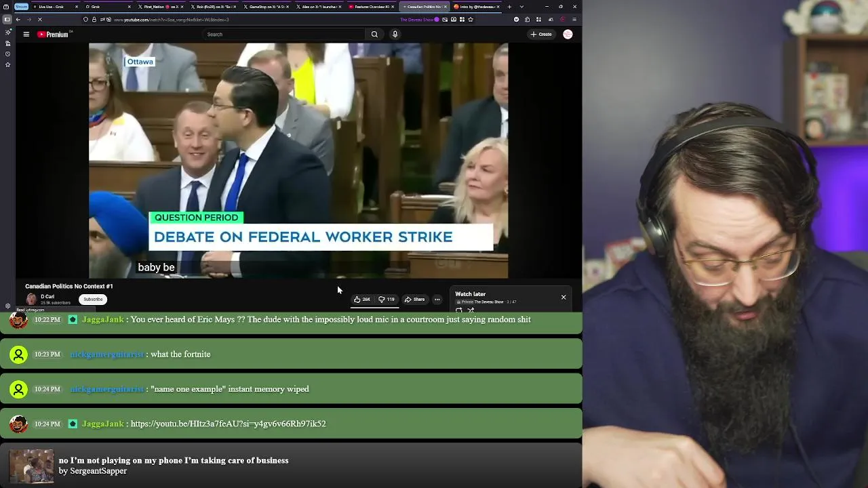Image resolution: width=868 pixels, height=488 pixels.
Task: Like the video with thumbs up
Action: (362, 299)
